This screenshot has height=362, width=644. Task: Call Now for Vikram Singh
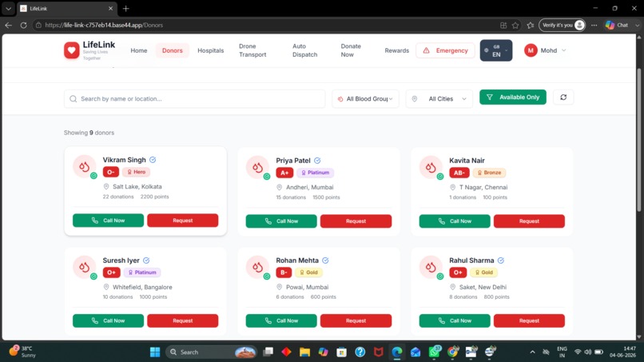[108, 221]
